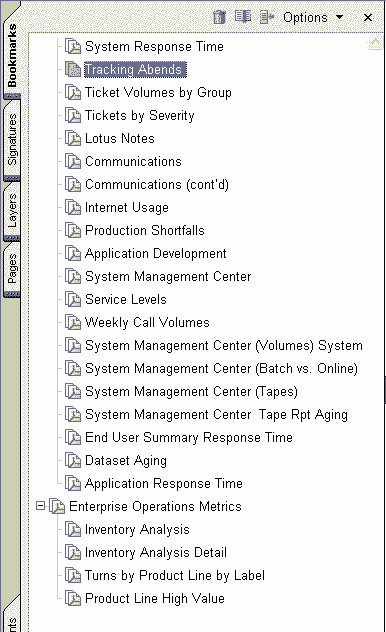
Task: Switch to the Signatures tab
Action: 12,139
